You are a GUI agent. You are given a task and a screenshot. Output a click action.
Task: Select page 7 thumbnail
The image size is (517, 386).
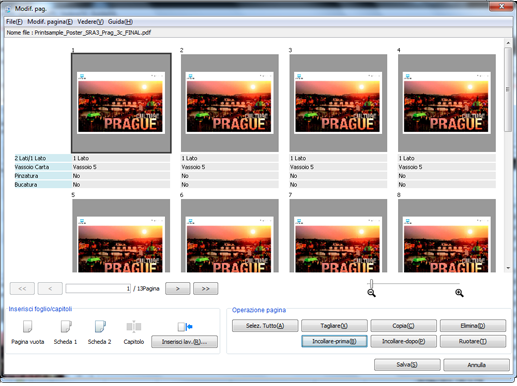click(x=338, y=236)
